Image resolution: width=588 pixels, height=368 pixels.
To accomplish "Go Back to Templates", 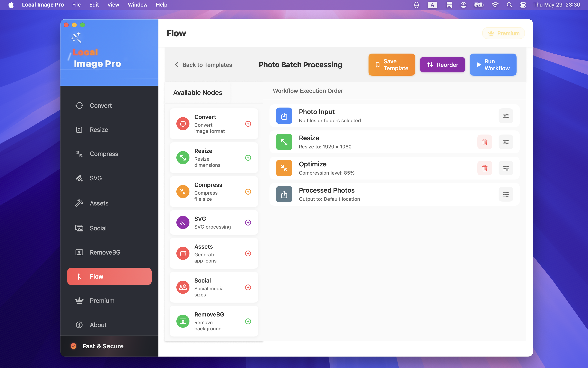I will 203,65.
